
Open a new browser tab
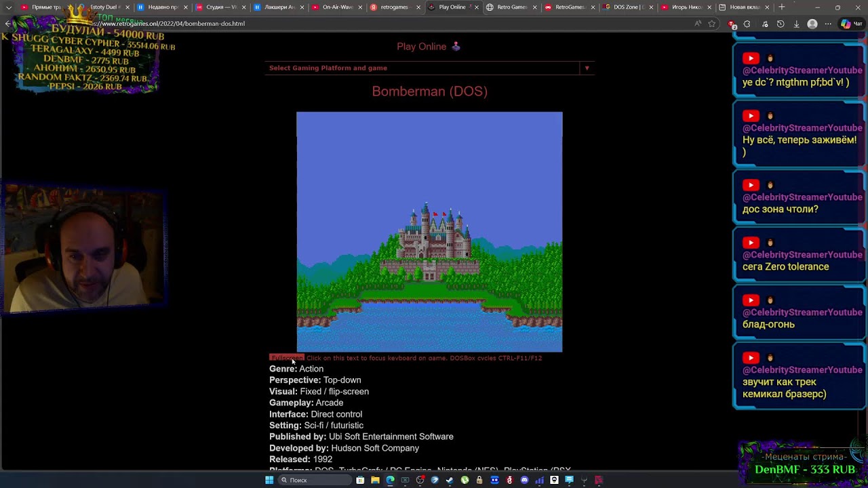click(x=782, y=7)
